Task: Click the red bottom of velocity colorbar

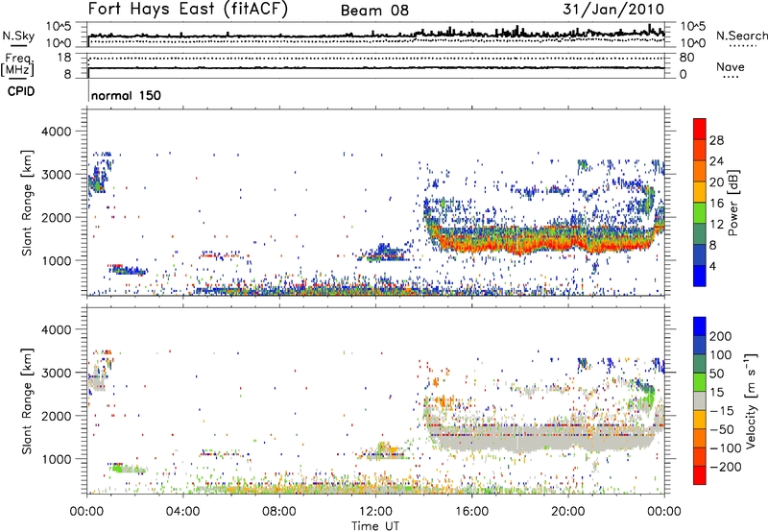Action: [700, 475]
